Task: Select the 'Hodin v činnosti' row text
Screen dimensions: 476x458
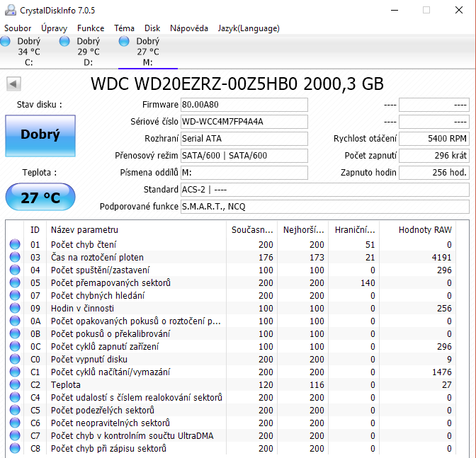Action: pyautogui.click(x=82, y=308)
